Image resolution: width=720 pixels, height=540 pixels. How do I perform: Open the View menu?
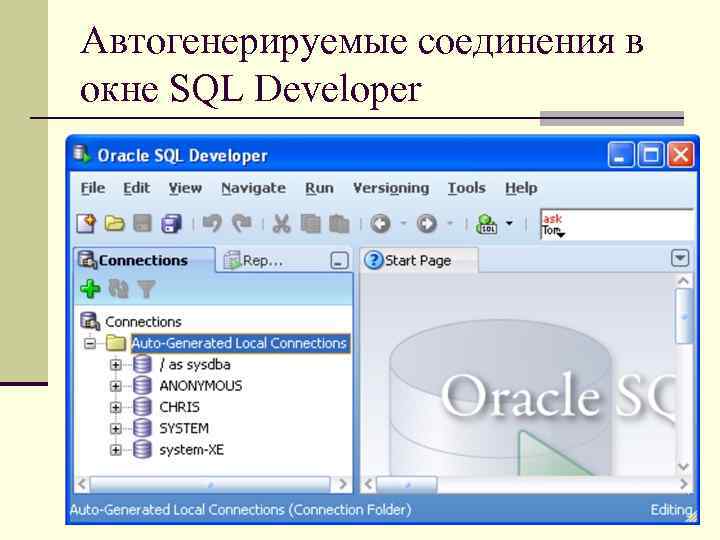(185, 188)
